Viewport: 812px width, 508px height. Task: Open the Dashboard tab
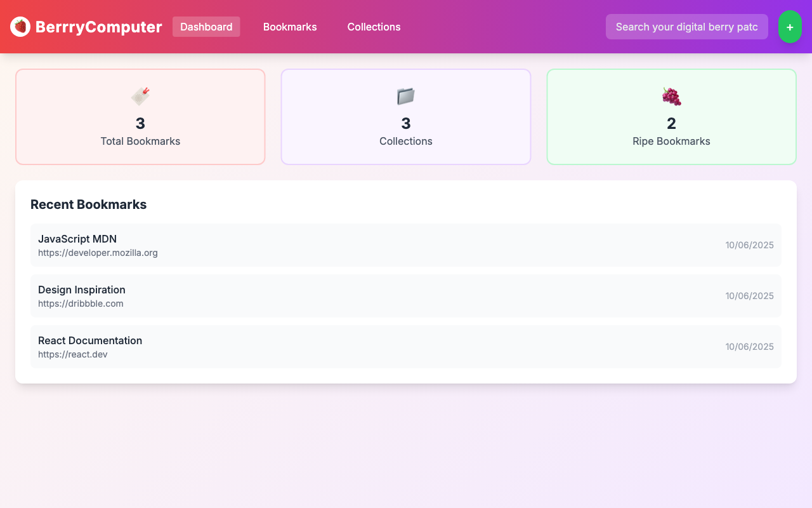point(206,27)
